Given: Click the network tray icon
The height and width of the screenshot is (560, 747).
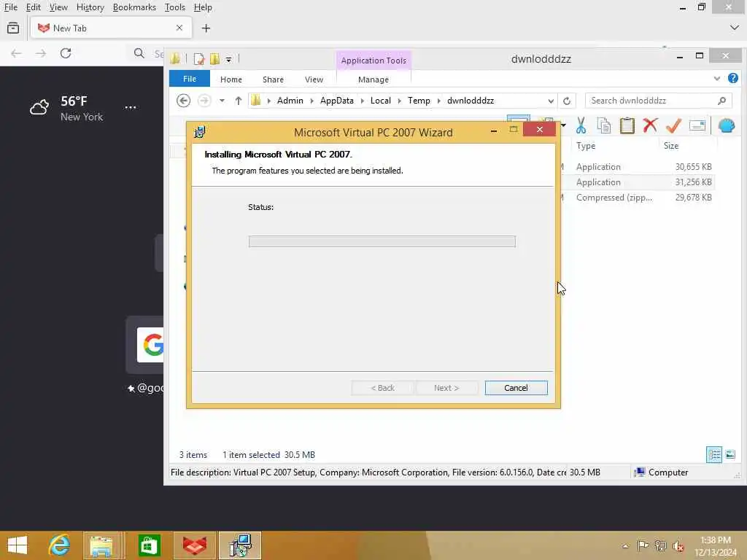Looking at the screenshot, I should pos(660,545).
